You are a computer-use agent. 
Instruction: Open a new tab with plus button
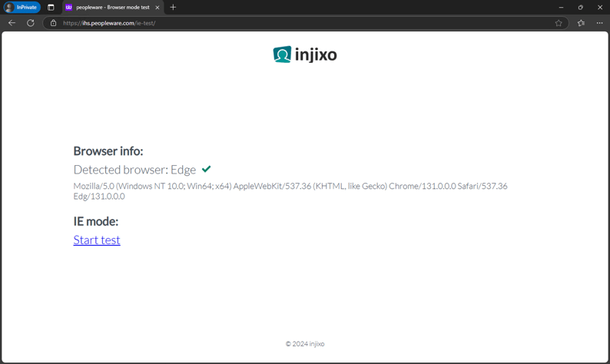pyautogui.click(x=173, y=7)
